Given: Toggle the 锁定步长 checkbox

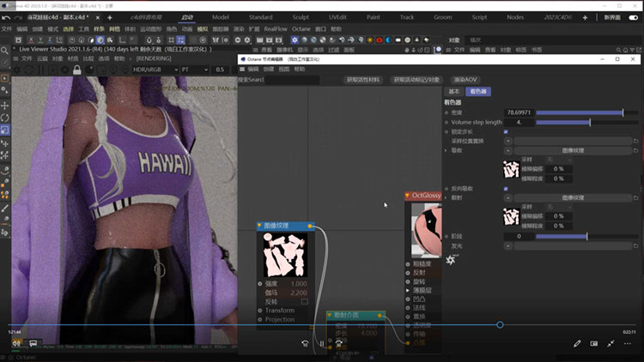Looking at the screenshot, I should (x=506, y=132).
